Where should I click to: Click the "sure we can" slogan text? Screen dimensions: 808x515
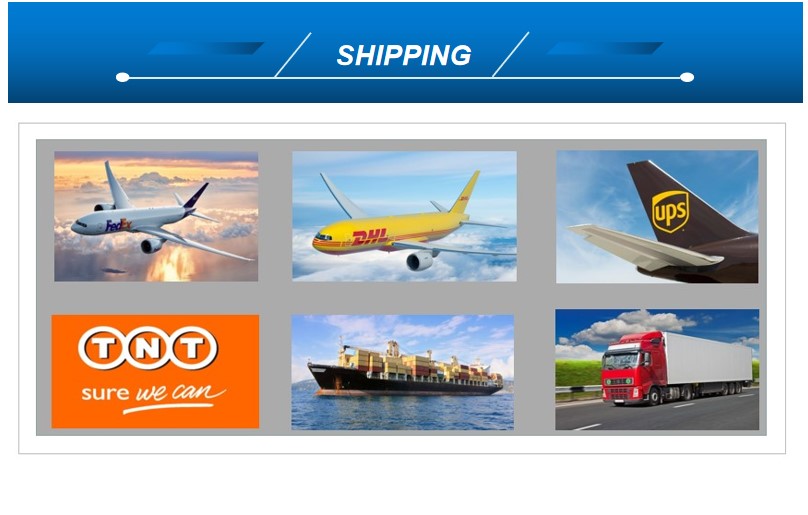coord(154,397)
